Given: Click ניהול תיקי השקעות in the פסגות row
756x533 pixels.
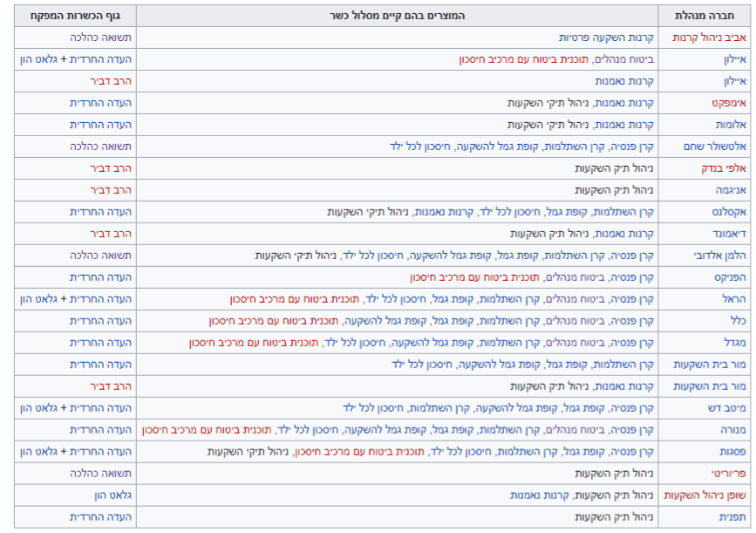Looking at the screenshot, I should tap(249, 452).
